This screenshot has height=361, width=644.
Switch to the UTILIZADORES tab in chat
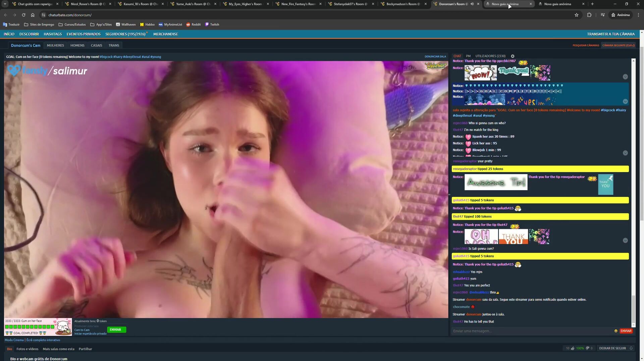(490, 56)
